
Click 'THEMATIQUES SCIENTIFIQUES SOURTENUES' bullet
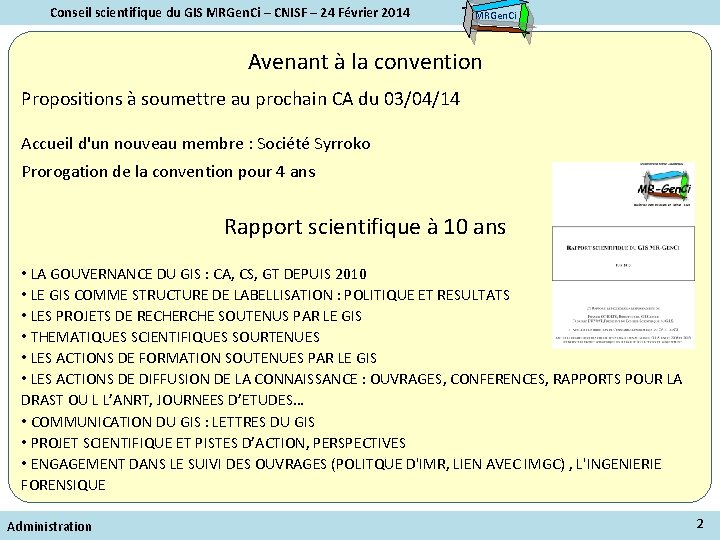point(170,338)
